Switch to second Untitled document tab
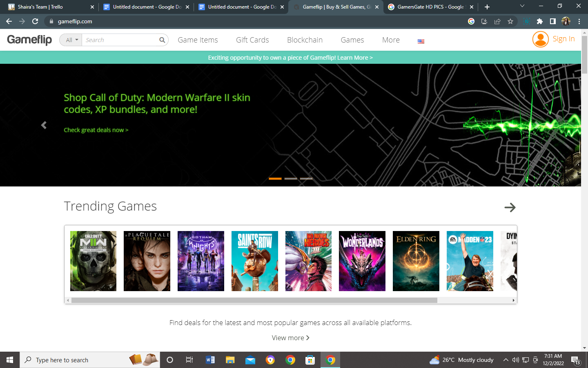The width and height of the screenshot is (588, 368). 241,7
